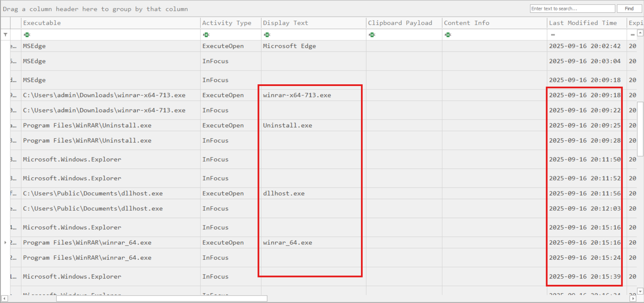Screen dimensions: 644x303
Task: Click the Content Info filter condition icon
Action: [x=448, y=35]
